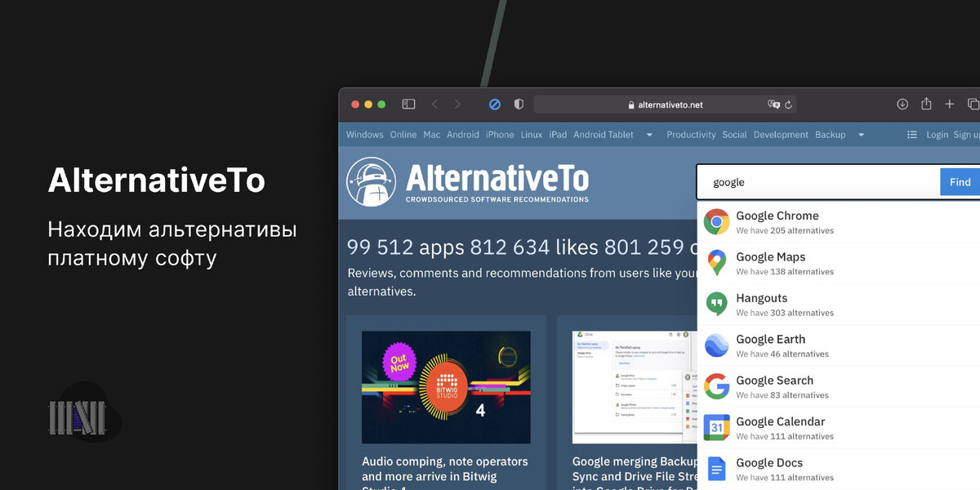Viewport: 980px width, 490px height.
Task: Open the Linux platform menu item
Action: click(x=532, y=135)
